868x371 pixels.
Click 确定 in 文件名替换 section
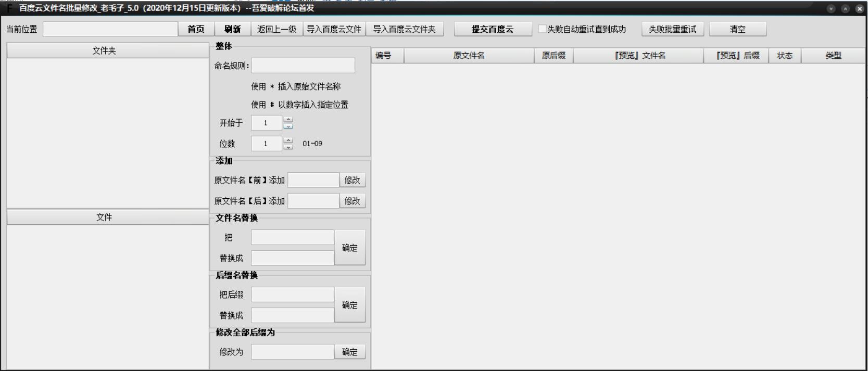click(x=350, y=248)
